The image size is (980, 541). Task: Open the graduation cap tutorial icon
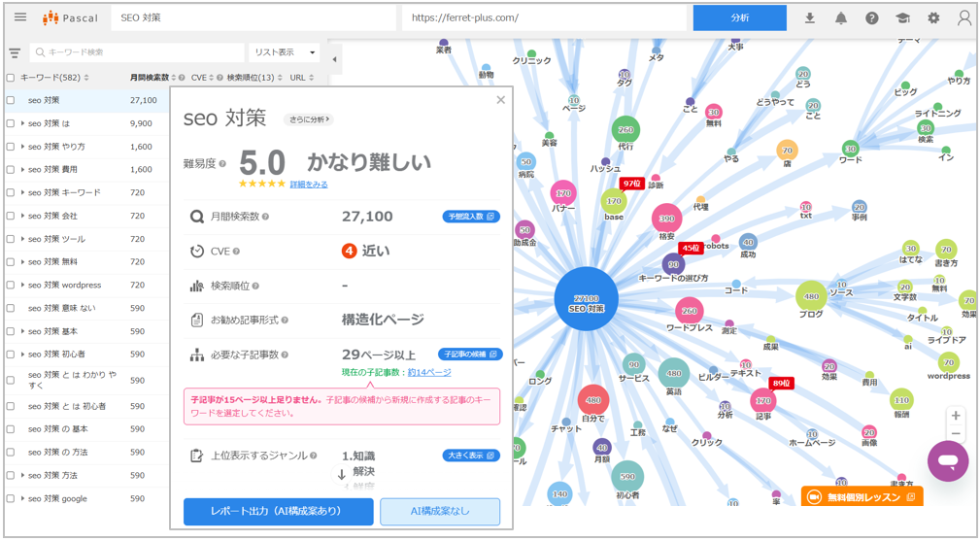point(902,18)
